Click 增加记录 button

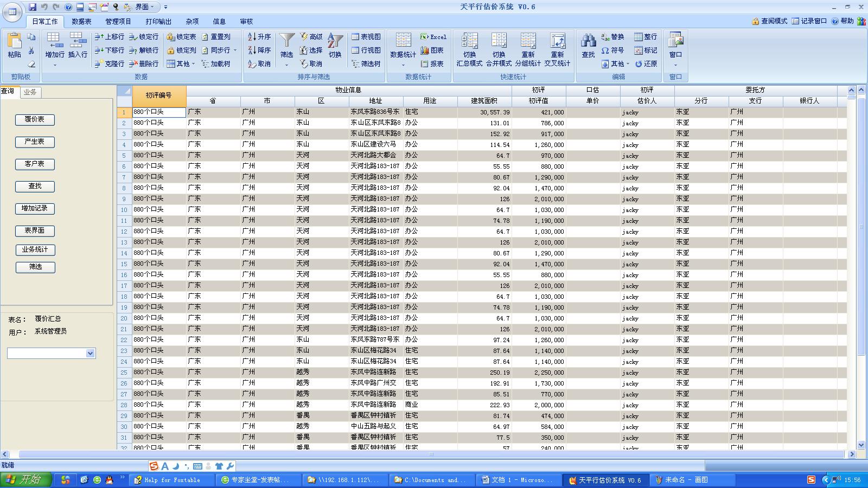35,208
